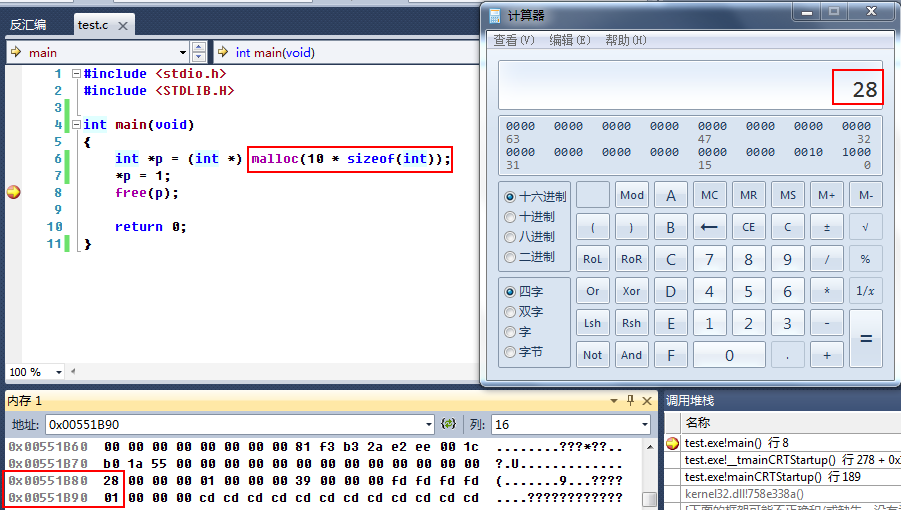This screenshot has height=510, width=901.
Task: Select 八进制 radio button
Action: (x=529, y=237)
